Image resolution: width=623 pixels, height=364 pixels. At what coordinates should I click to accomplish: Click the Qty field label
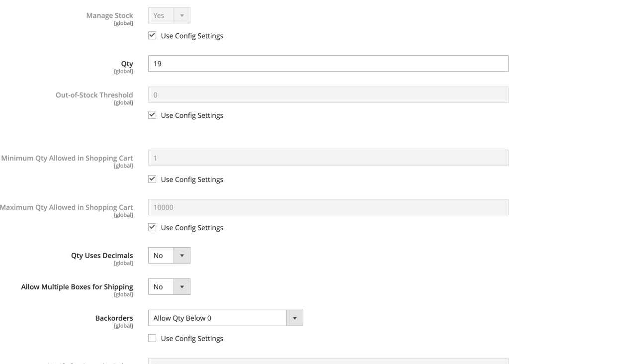click(127, 63)
